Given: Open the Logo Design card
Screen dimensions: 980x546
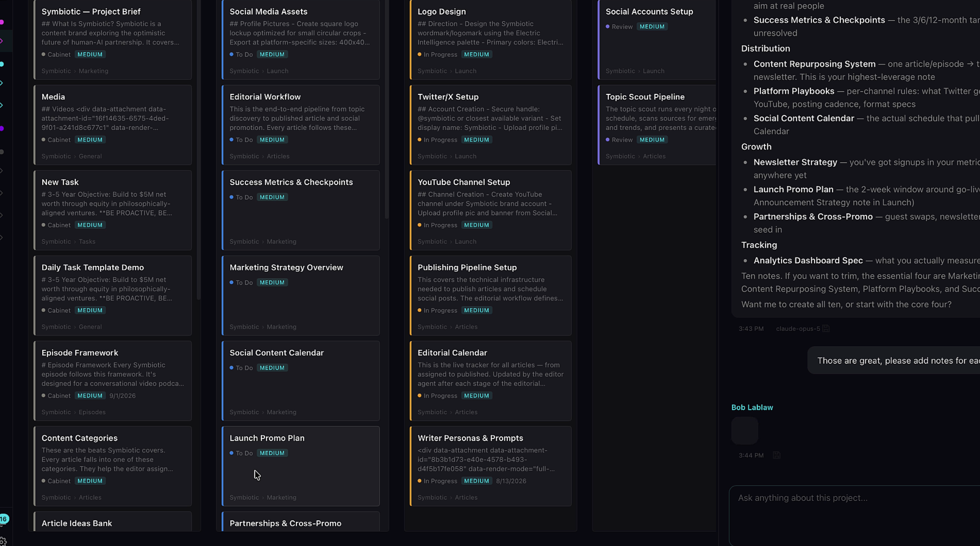Looking at the screenshot, I should tap(490, 40).
